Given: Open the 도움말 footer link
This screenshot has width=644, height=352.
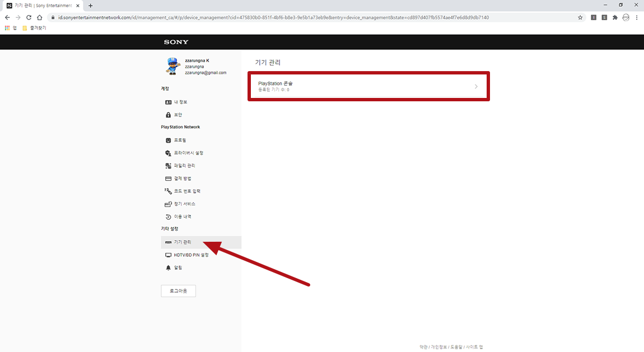Looking at the screenshot, I should point(456,347).
